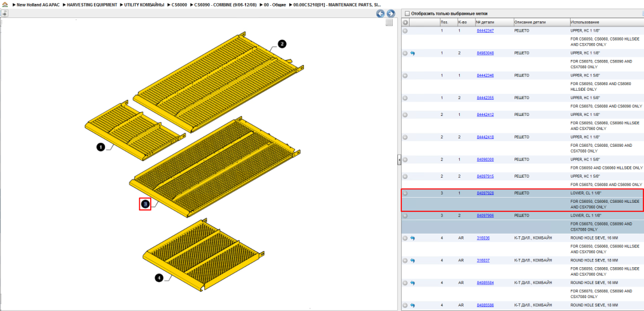Select 'LOWER, CL 1 1/8"' text for part 84097906
Screen dimensions: 644x311
[587, 215]
